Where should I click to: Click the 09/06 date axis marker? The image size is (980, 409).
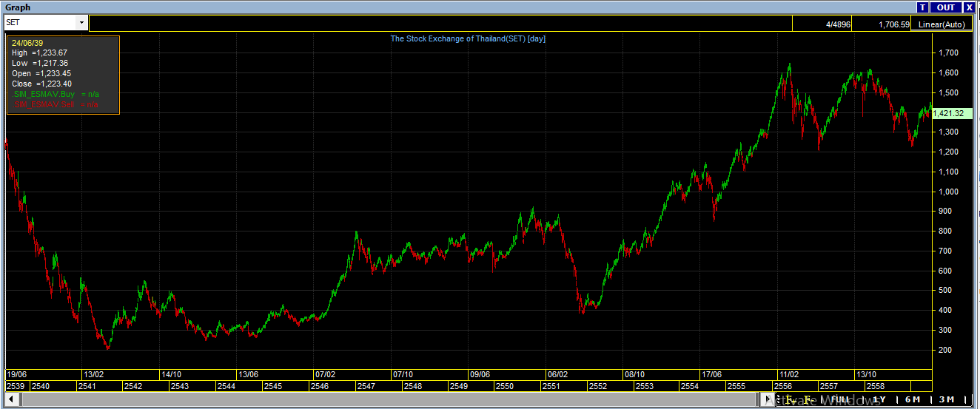480,374
